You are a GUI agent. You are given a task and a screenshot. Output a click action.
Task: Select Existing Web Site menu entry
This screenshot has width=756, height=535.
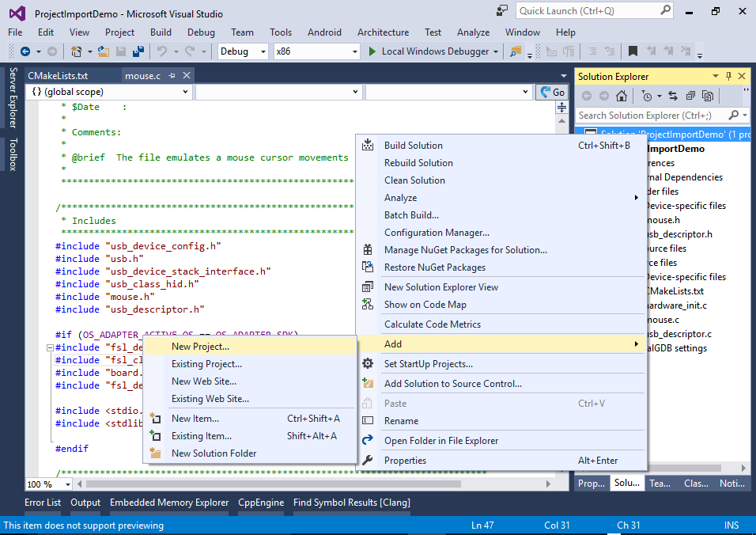point(250,398)
